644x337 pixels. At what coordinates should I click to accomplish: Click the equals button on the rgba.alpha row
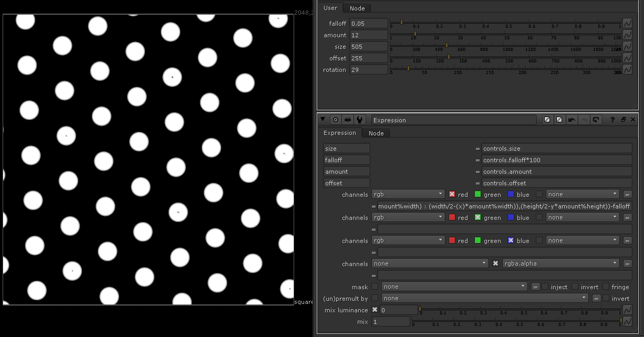tap(627, 264)
